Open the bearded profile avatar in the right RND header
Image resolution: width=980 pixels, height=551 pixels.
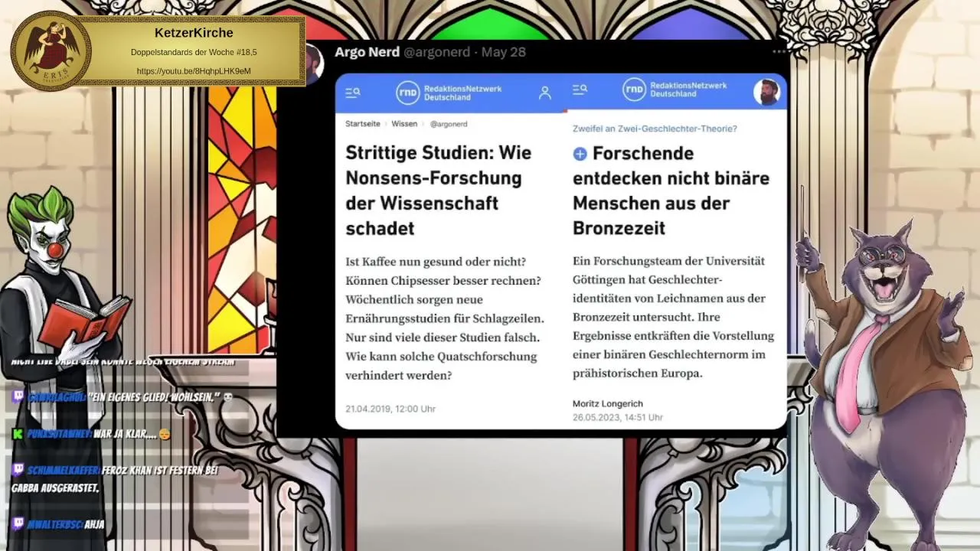766,92
